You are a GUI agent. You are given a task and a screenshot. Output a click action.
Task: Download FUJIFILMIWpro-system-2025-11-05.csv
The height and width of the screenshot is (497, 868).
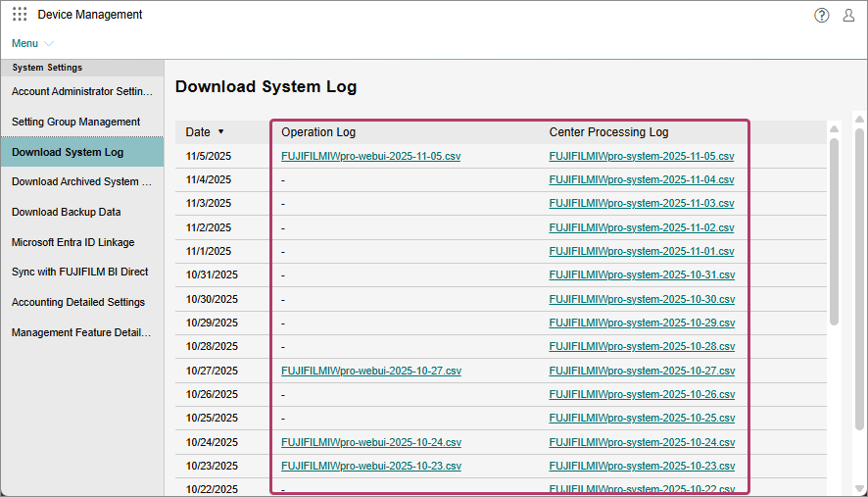642,156
